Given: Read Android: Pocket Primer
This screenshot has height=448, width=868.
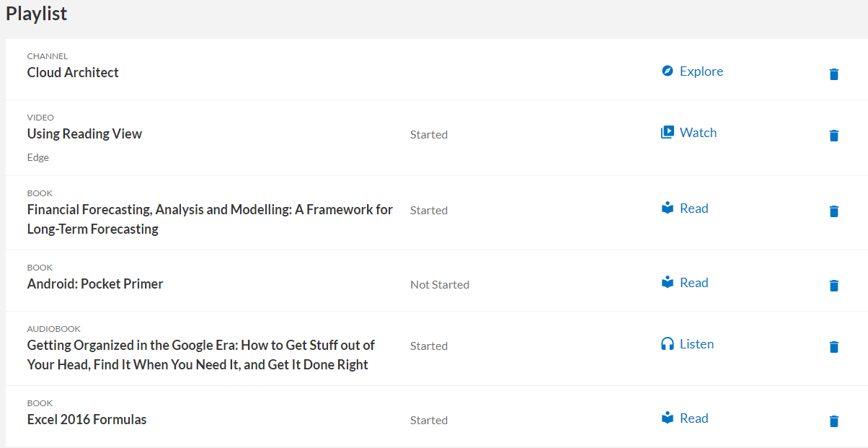Looking at the screenshot, I should pyautogui.click(x=694, y=283).
